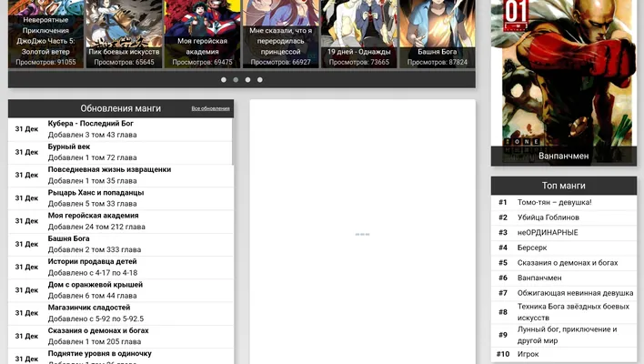Viewport: 644px width, 364px height.
Task: Click 'Добавлено с 4-17 по 4-18' text
Action: point(93,273)
